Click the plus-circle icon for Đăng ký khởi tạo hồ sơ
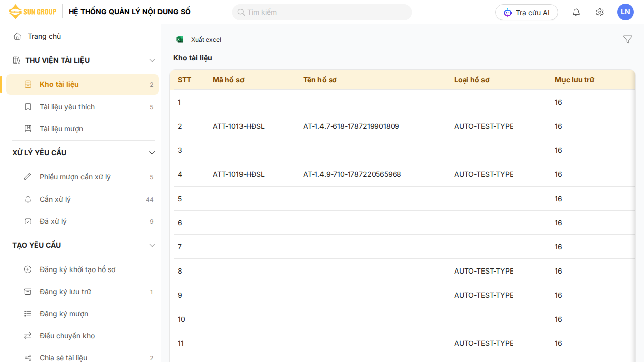This screenshot has height=362, width=644. point(28,269)
